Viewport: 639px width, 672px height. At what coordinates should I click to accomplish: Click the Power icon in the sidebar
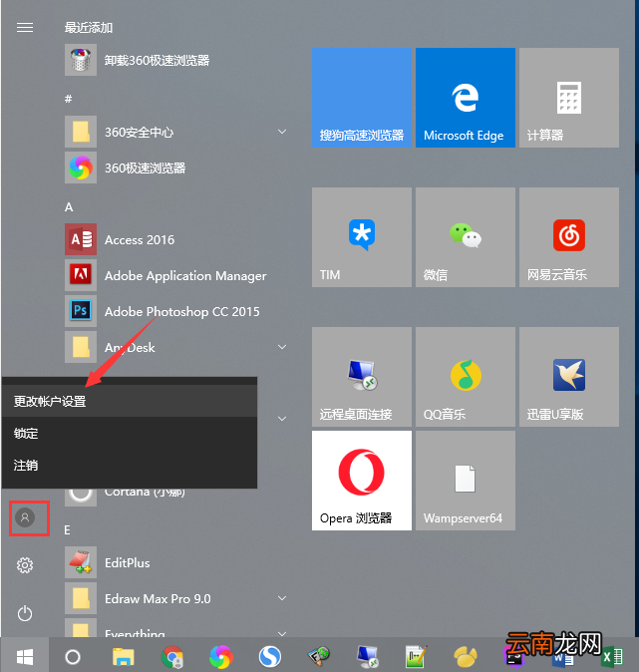coord(25,613)
